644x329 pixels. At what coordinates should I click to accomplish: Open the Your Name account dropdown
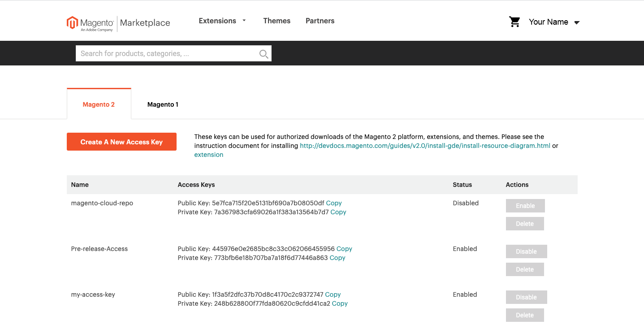(x=554, y=22)
